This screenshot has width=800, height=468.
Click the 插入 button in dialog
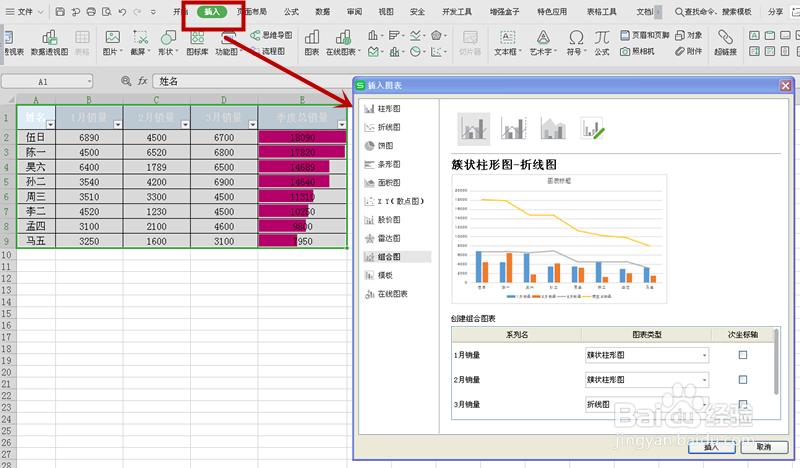click(711, 447)
